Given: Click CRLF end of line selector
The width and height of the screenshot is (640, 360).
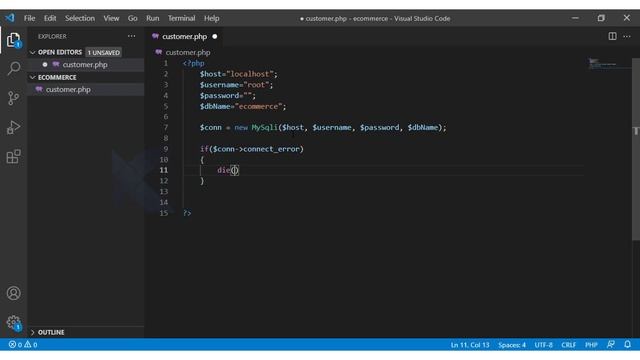Looking at the screenshot, I should pyautogui.click(x=568, y=345).
